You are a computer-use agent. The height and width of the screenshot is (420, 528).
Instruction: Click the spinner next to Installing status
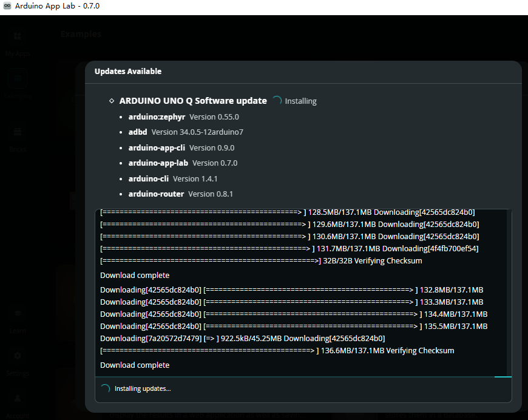(277, 101)
